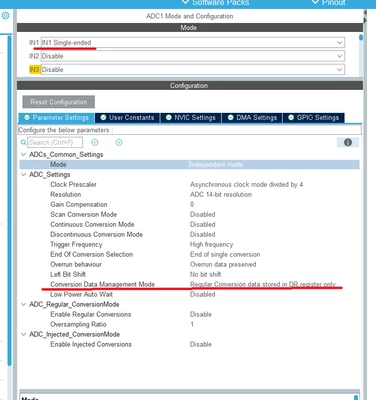Switch to NVIC Settings tab
This screenshot has height=400, width=376.
(x=191, y=118)
